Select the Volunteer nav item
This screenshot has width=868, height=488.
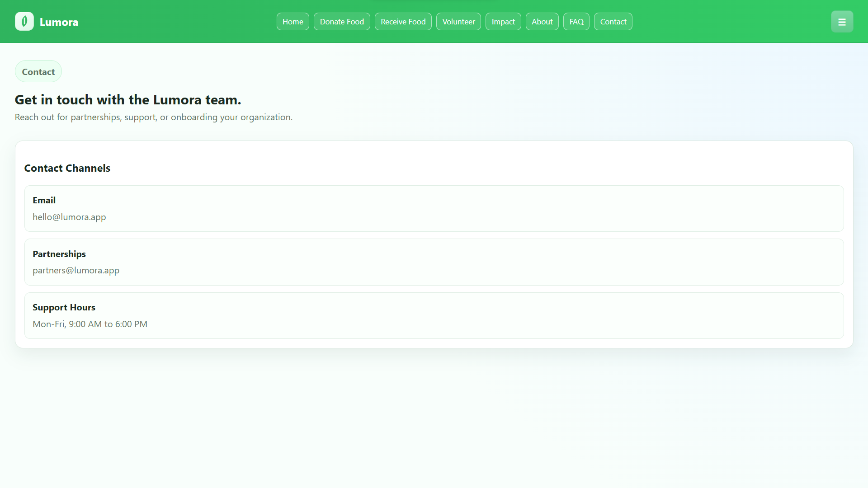click(458, 22)
